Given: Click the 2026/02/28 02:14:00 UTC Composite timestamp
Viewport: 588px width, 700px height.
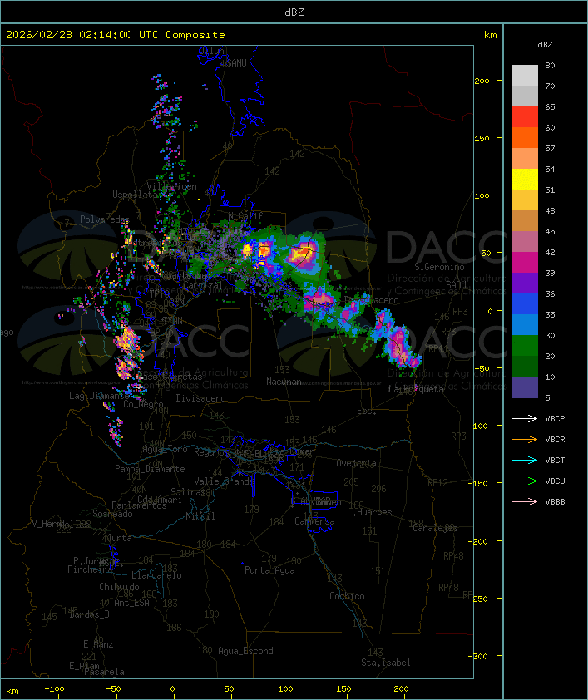Looking at the screenshot, I should [x=116, y=35].
